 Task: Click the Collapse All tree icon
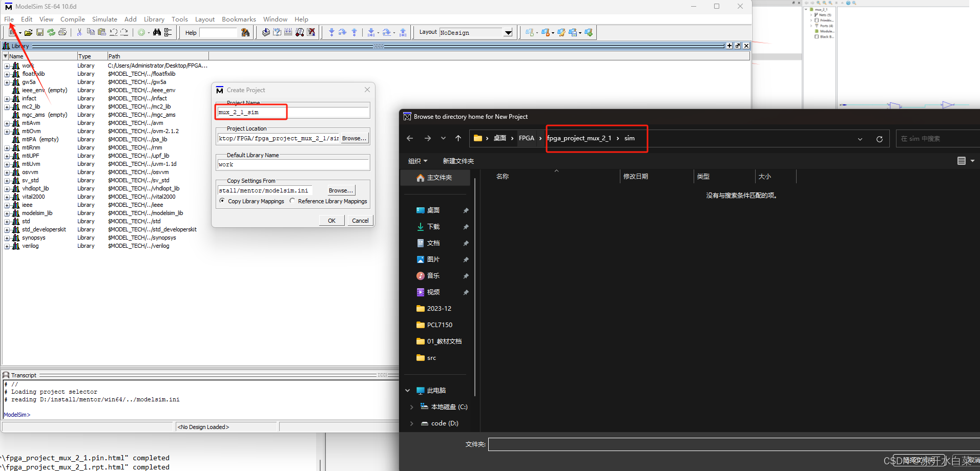[x=168, y=32]
